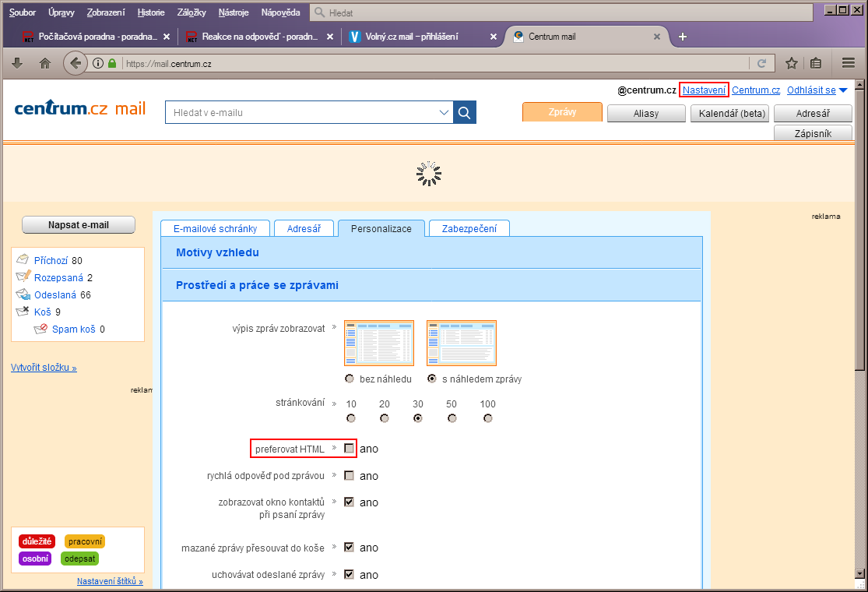The height and width of the screenshot is (592, 868).
Task: Switch to the Adresář settings tab
Action: [304, 228]
